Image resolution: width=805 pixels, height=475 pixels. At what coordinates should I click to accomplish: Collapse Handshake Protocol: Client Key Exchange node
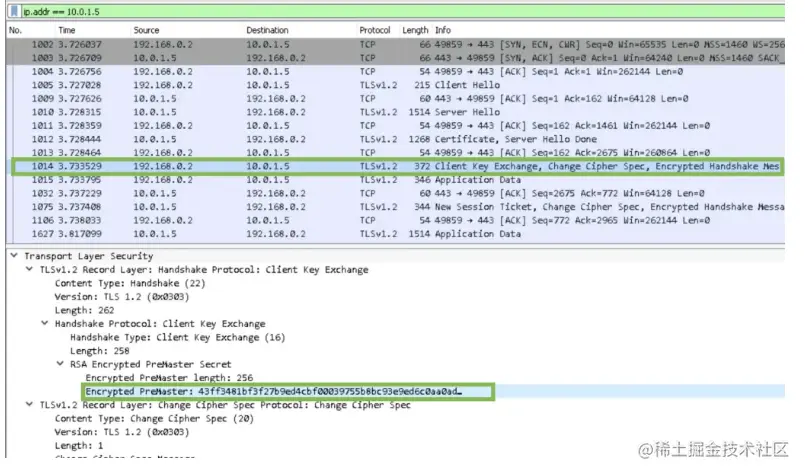pyautogui.click(x=45, y=323)
